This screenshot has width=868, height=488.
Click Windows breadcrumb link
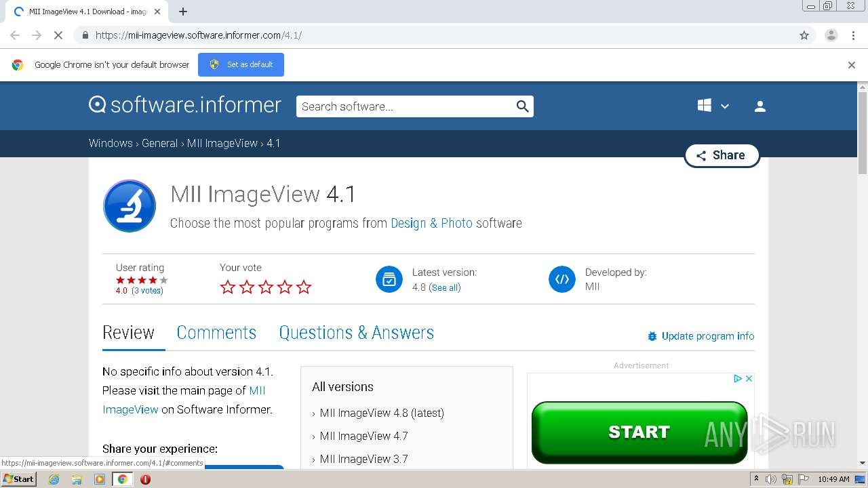pyautogui.click(x=111, y=143)
